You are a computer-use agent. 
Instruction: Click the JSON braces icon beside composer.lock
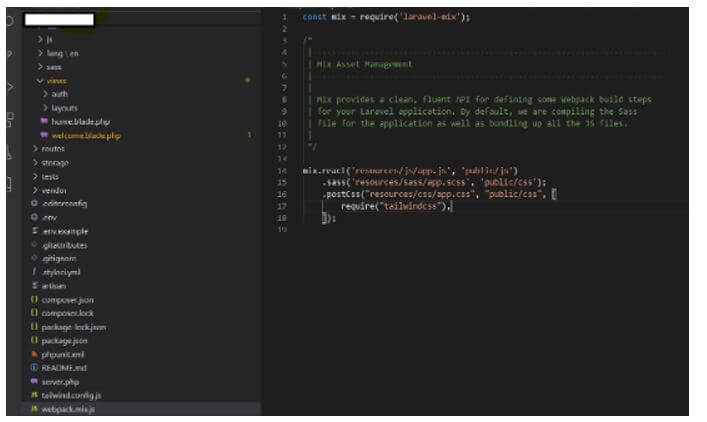[34, 312]
